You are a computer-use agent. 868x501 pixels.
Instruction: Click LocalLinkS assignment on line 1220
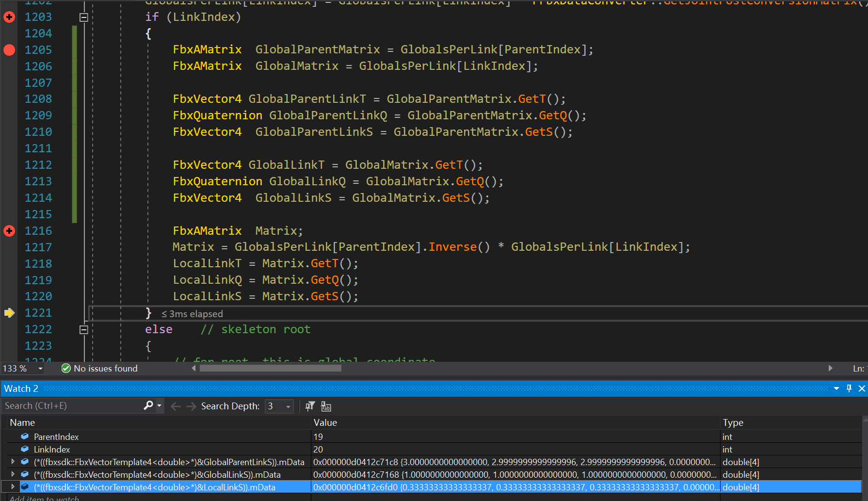click(207, 296)
